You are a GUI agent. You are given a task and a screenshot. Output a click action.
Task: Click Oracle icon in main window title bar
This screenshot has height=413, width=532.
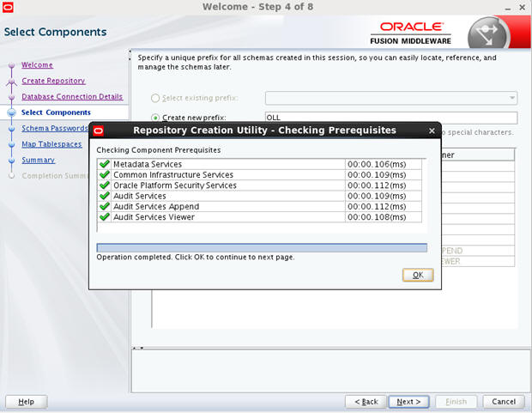click(x=8, y=7)
